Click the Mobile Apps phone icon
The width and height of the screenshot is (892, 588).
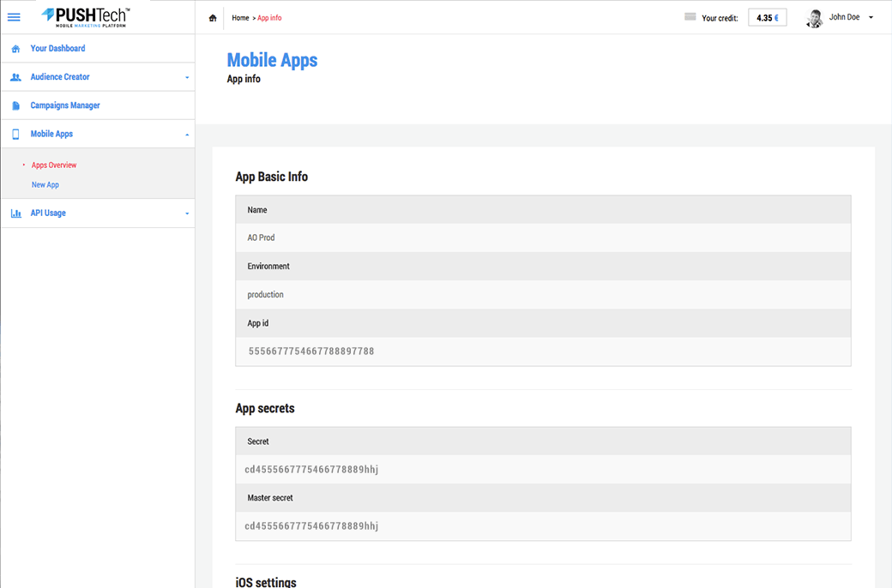point(16,135)
